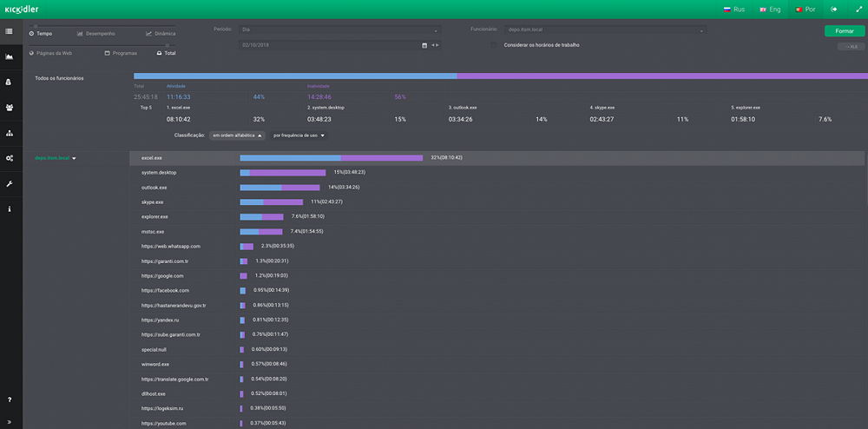Open the gears settings icon in sidebar
868x429 pixels.
(x=10, y=158)
